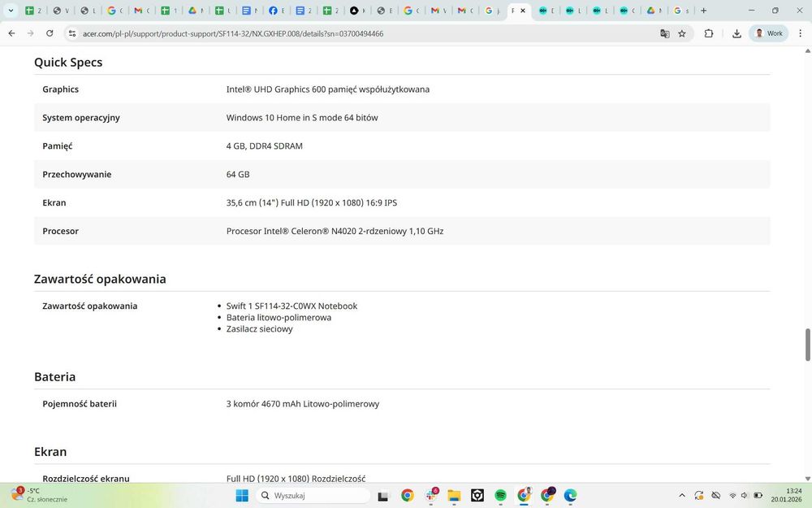The height and width of the screenshot is (508, 812).
Task: Click the Zasilacz sieciowy list item
Action: point(260,328)
